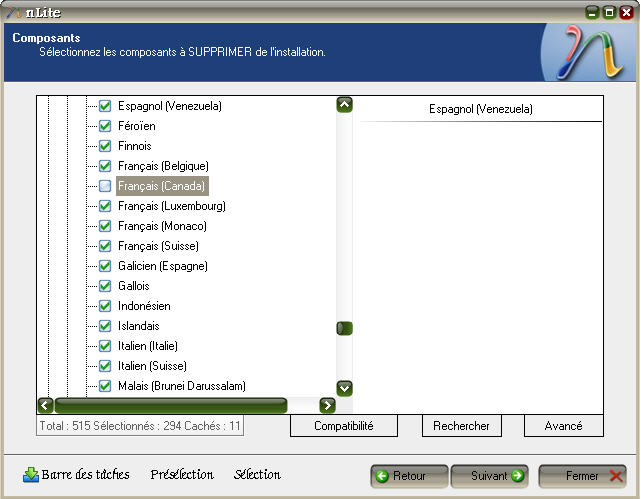Toggle Français (Luxembourg) checkbox

pos(105,206)
